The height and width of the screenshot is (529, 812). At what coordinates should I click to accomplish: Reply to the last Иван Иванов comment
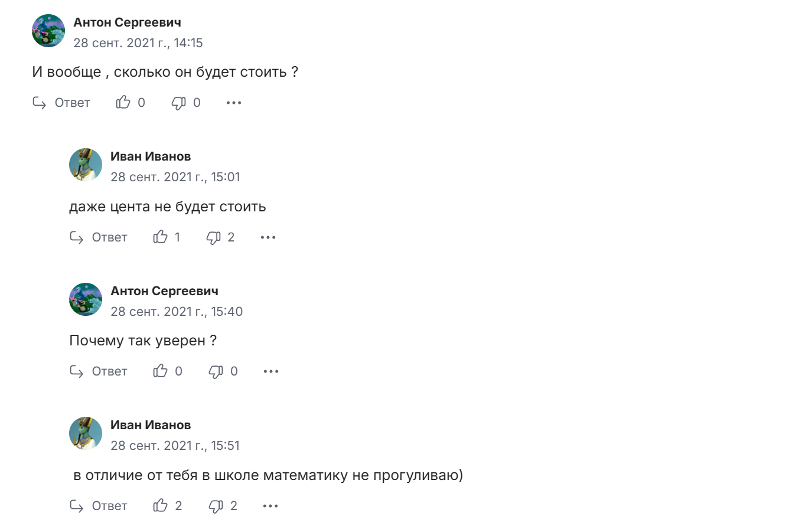99,506
